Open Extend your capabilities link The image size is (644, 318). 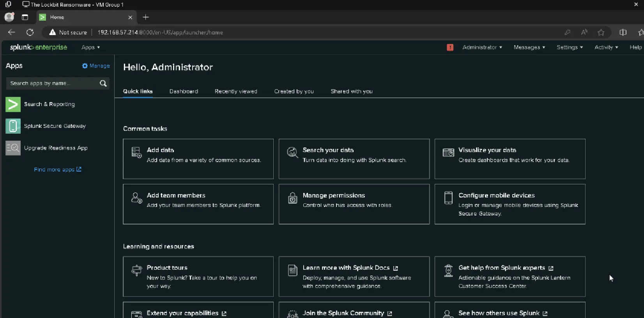click(186, 313)
